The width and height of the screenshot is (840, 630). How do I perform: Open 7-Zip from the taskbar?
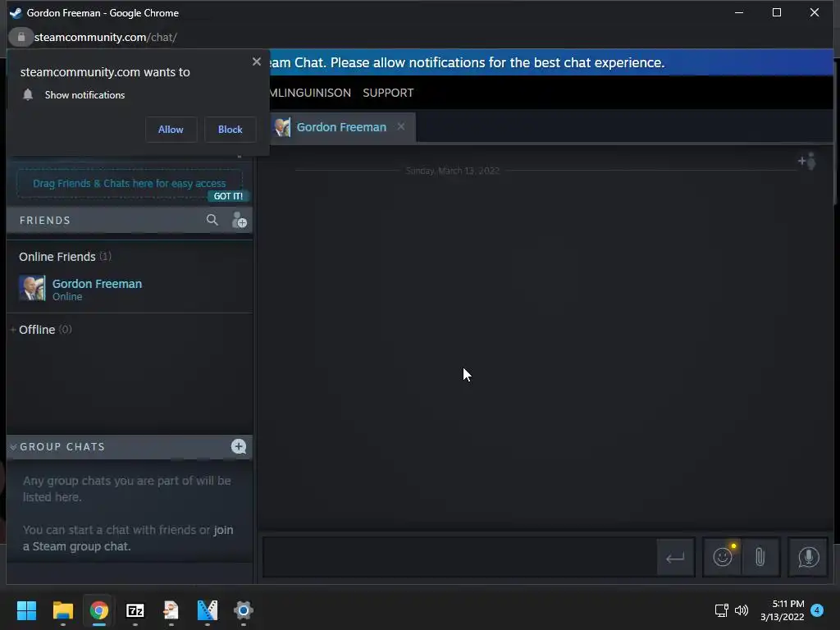pos(135,610)
